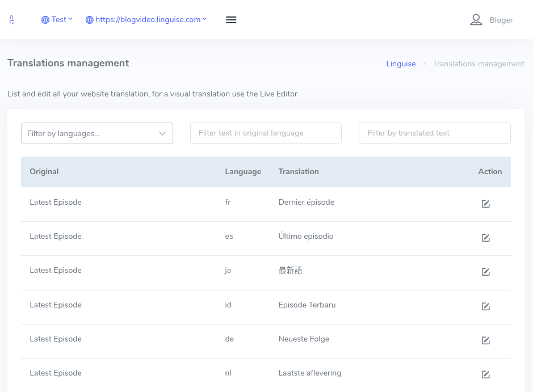Click the edit icon for Japanese row
Image resolution: width=533 pixels, height=392 pixels.
point(485,272)
